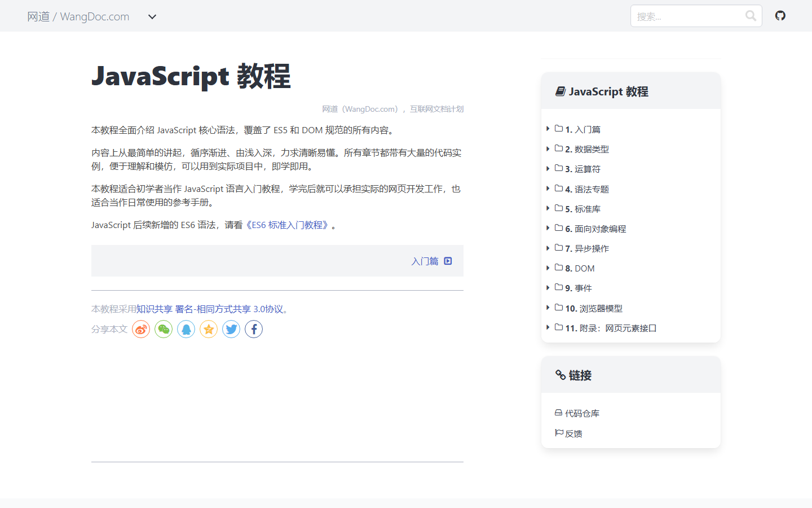
Task: Share via QQ icon
Action: point(186,329)
